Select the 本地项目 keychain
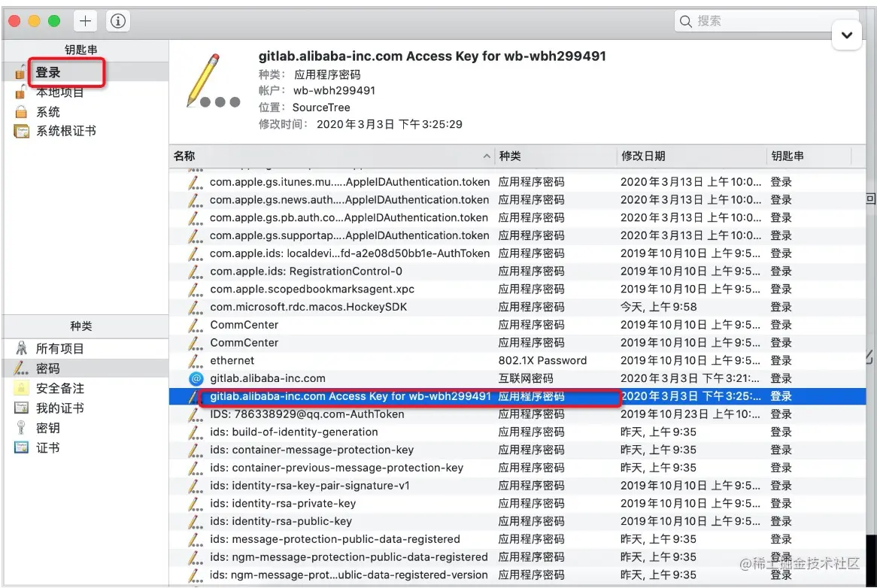Viewport: 877px width, 588px height. (x=86, y=92)
